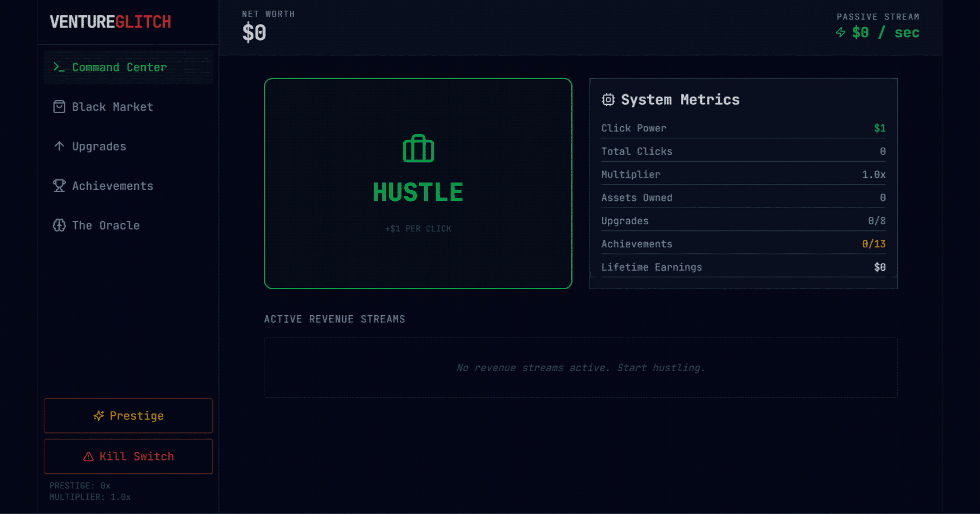This screenshot has height=514, width=980.
Task: Click the terminal prompt icon beside Command Center
Action: pos(59,67)
